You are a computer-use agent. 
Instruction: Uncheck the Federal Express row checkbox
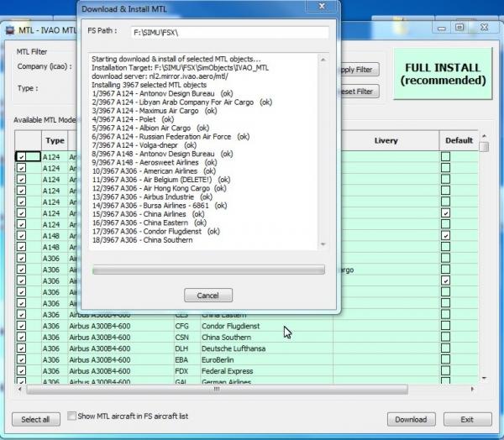tap(21, 370)
